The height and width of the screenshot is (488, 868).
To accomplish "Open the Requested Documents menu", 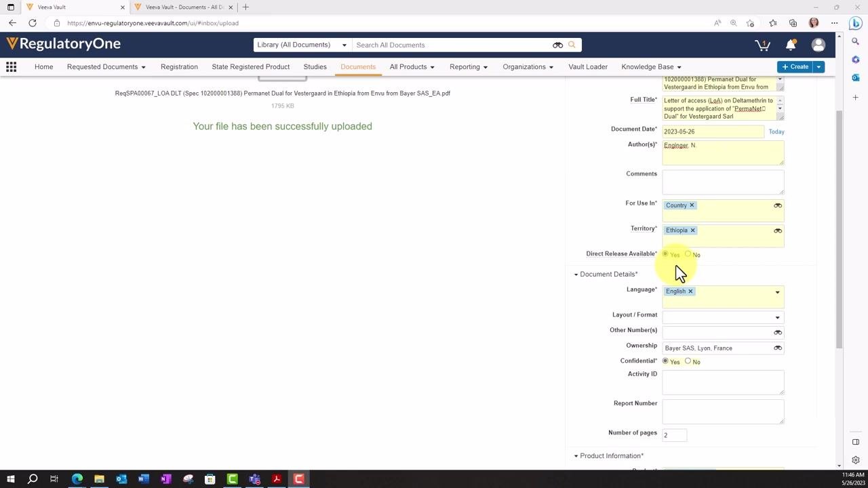I will point(106,66).
